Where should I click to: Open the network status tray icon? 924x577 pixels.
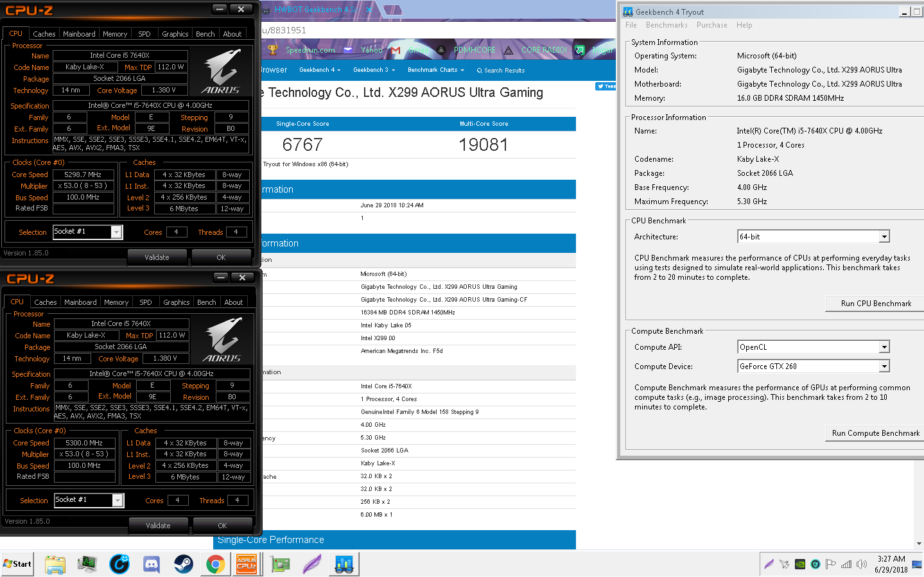(x=846, y=565)
